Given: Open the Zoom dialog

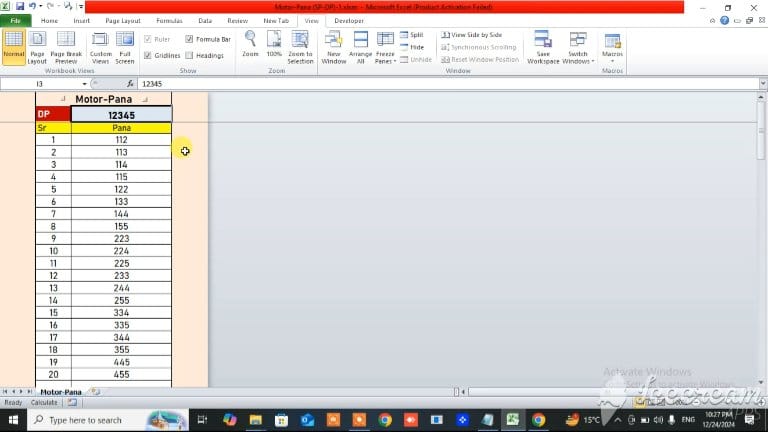Looking at the screenshot, I should [x=250, y=44].
